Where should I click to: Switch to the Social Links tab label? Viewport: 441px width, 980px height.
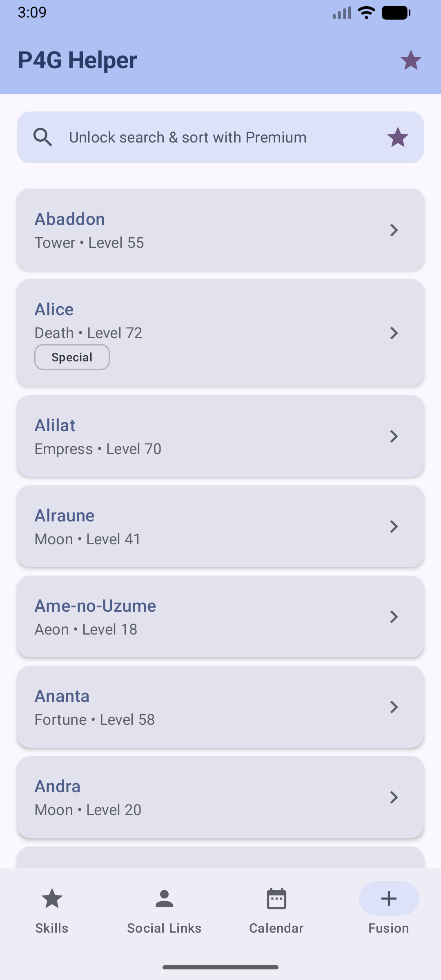coord(164,928)
